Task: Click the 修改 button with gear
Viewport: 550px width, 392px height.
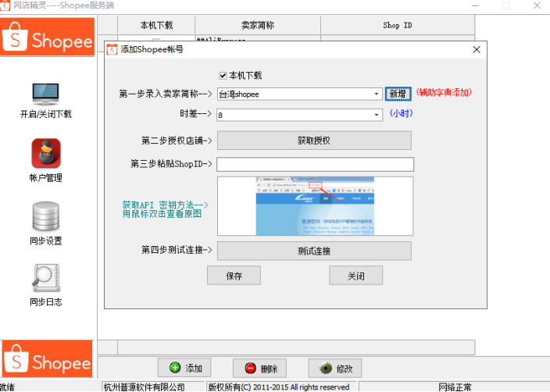Action: click(x=335, y=368)
